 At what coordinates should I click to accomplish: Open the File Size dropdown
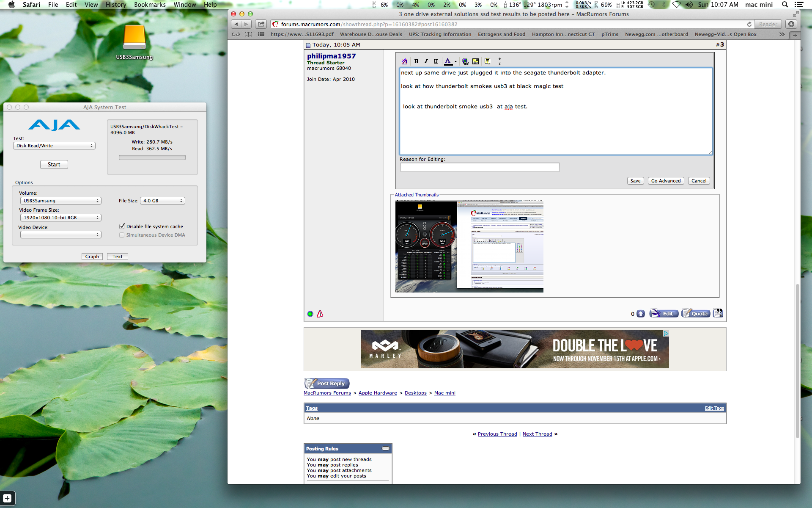(x=162, y=201)
